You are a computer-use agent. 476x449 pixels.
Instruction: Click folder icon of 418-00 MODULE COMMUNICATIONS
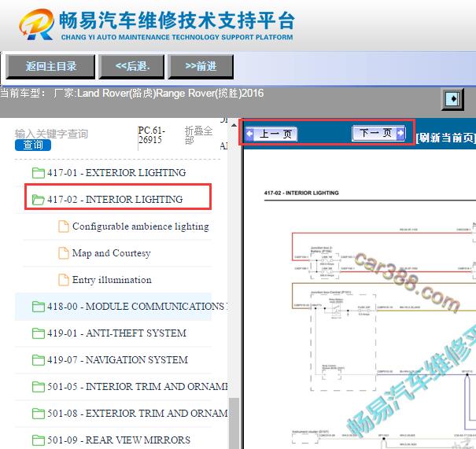(39, 307)
